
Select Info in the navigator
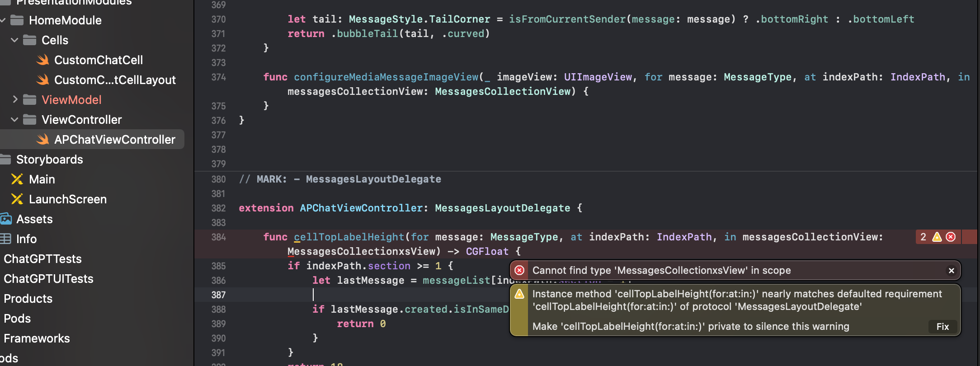pos(26,239)
